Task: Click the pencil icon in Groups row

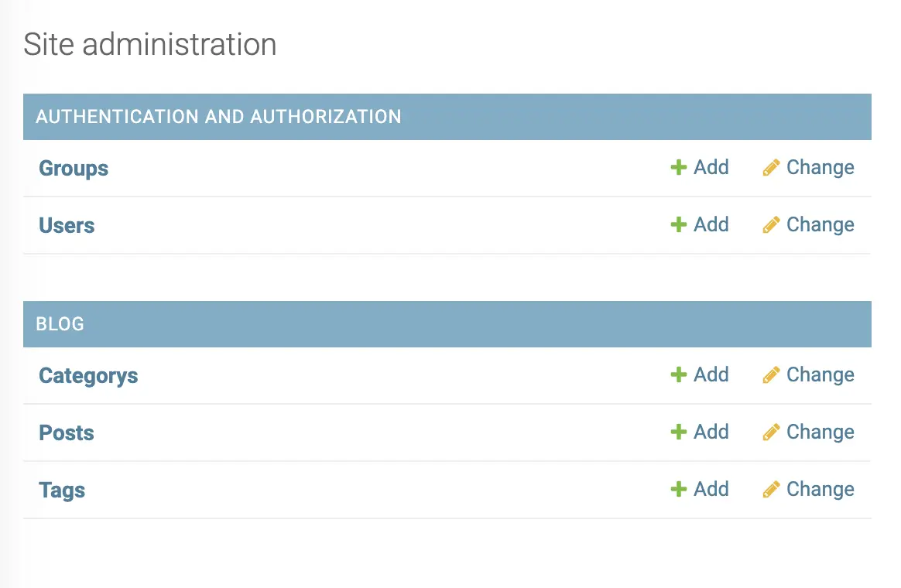Action: (771, 168)
